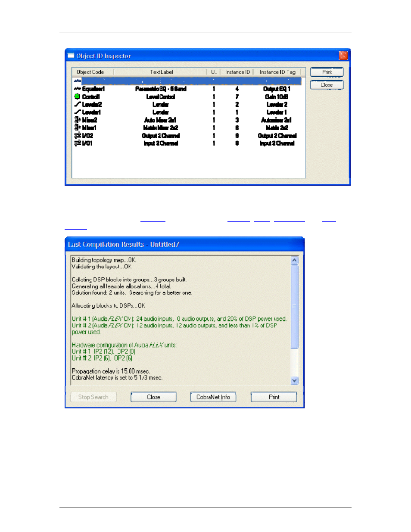Click the Level Control text label

click(161, 96)
